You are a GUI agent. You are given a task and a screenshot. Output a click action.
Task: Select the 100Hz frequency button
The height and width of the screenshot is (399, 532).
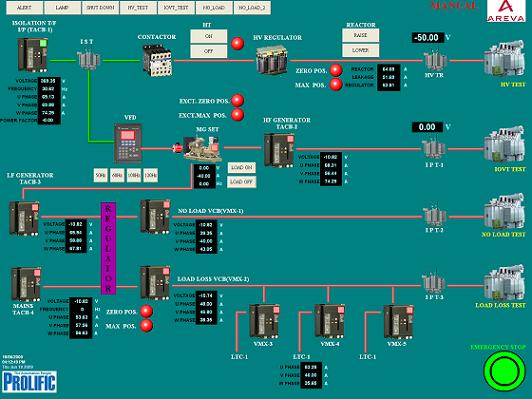[134, 175]
